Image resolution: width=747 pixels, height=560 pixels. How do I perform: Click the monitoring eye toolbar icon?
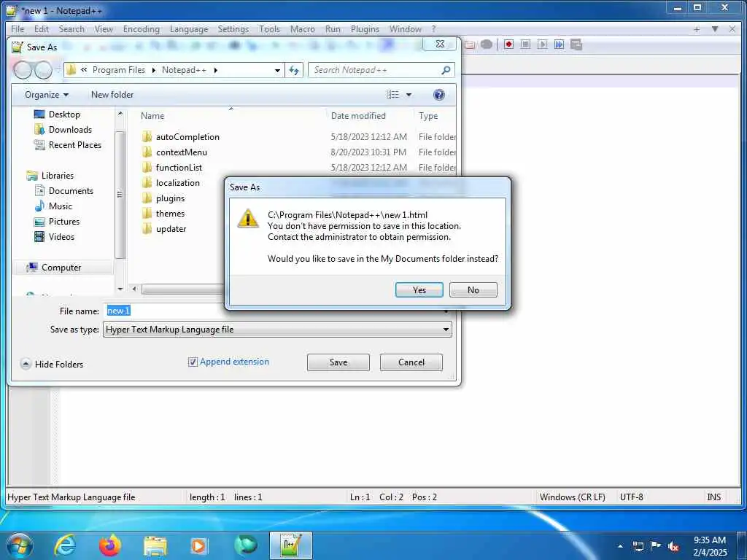pyautogui.click(x=487, y=44)
